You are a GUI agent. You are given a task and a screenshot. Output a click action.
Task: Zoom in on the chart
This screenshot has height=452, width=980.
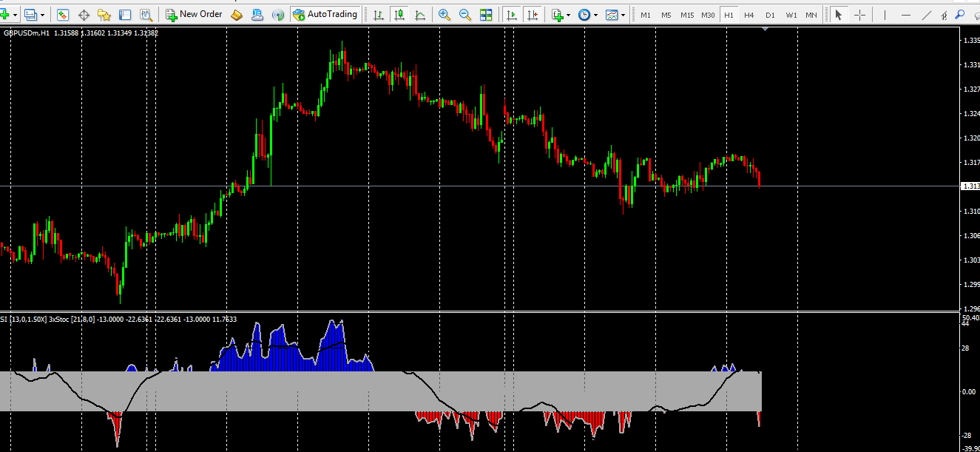tap(444, 14)
